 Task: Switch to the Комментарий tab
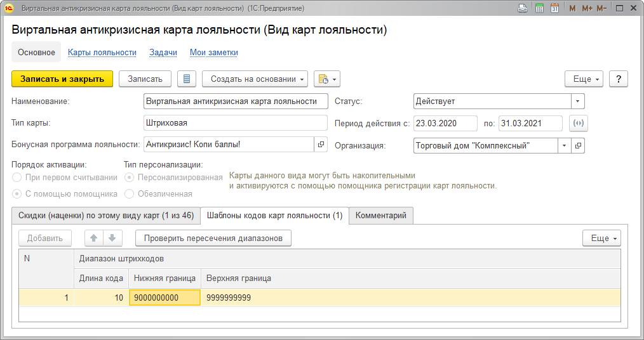pos(380,216)
